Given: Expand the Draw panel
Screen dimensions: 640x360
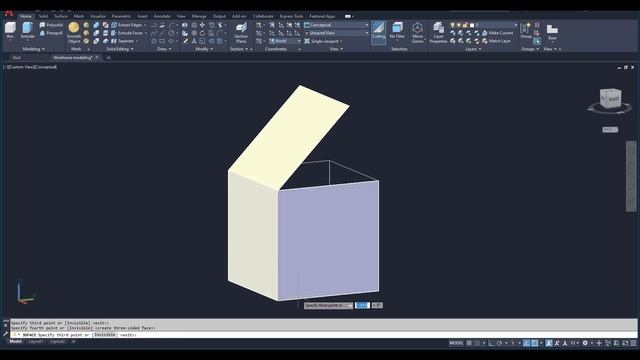Looking at the screenshot, I should [164, 49].
